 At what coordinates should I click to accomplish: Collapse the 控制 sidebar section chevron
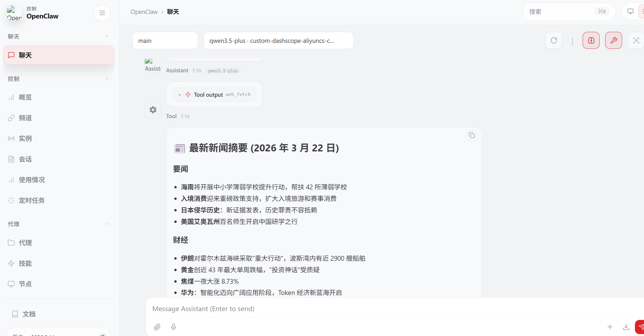click(107, 79)
